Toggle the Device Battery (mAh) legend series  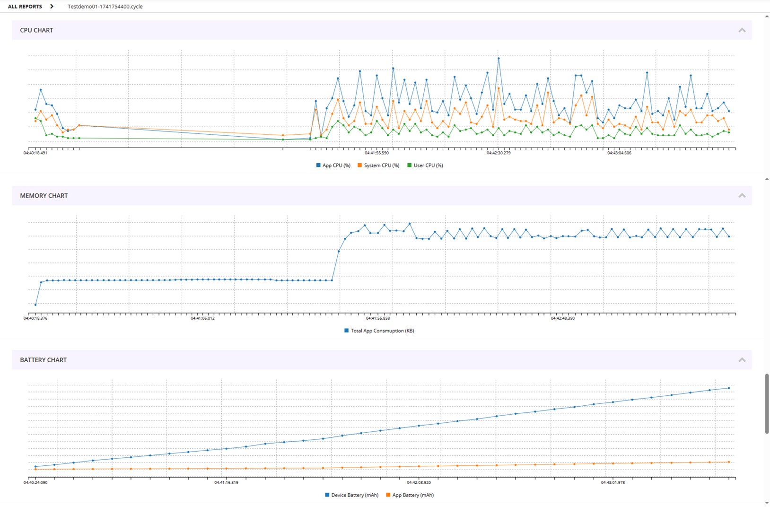pos(352,495)
